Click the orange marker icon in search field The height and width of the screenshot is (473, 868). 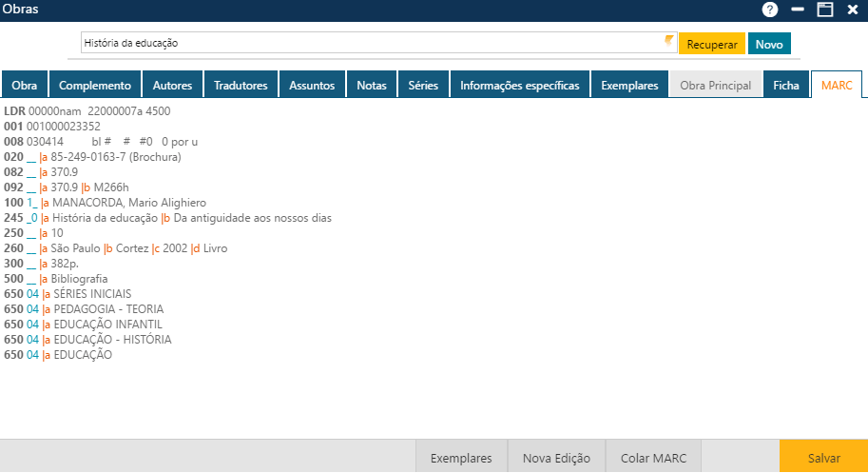click(669, 40)
